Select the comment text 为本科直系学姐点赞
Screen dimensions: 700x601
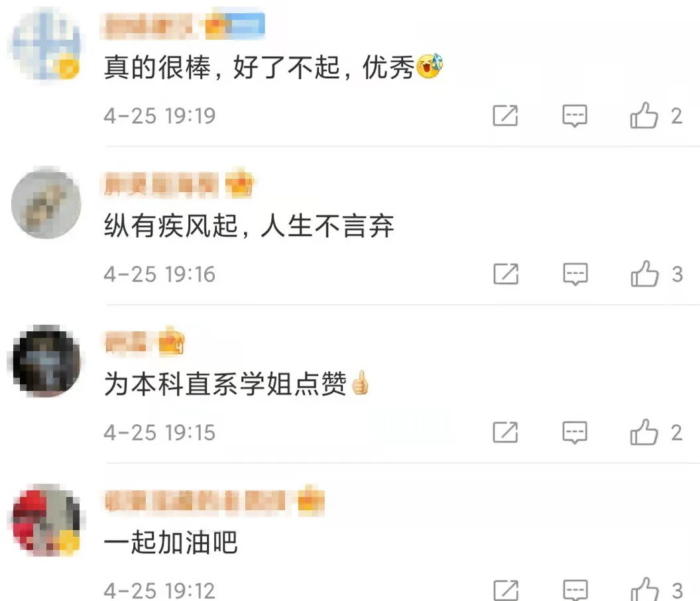tap(225, 384)
